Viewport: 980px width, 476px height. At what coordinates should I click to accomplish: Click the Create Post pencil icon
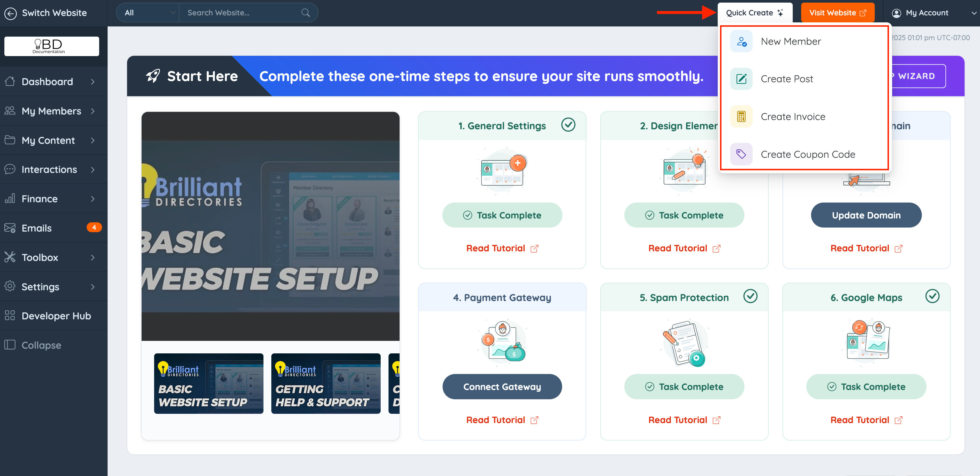tap(741, 79)
